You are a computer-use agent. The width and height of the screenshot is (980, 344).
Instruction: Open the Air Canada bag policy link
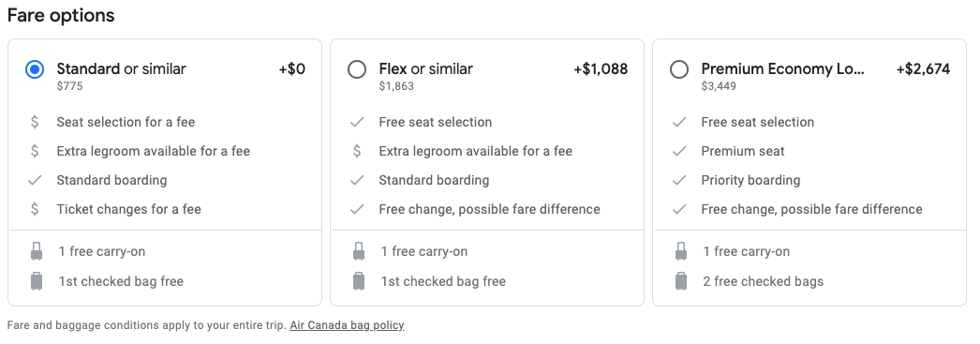[347, 325]
